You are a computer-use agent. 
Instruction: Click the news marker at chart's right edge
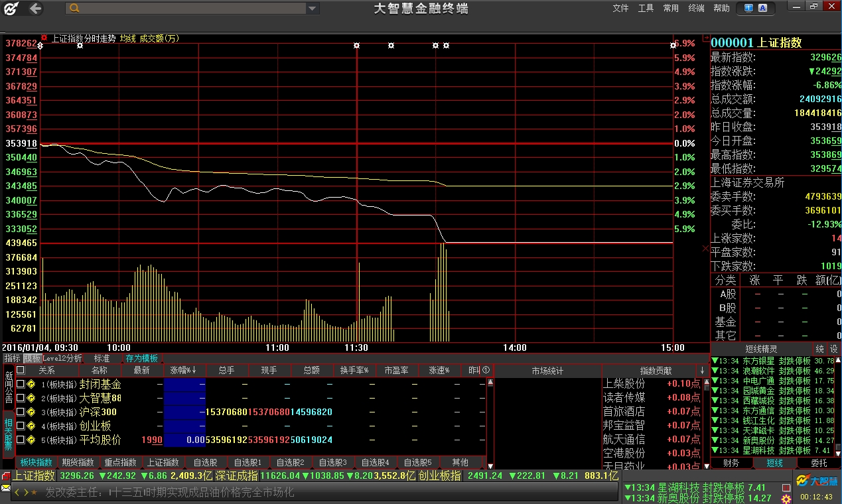(673, 46)
